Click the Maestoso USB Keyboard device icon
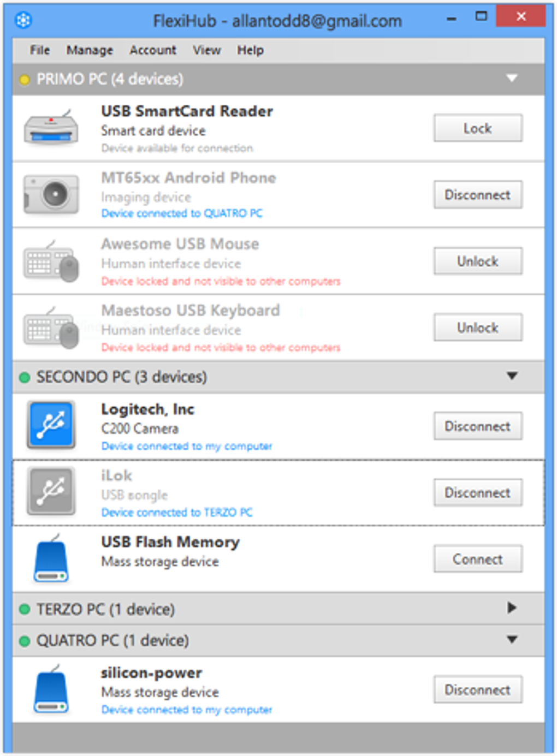 tap(51, 328)
